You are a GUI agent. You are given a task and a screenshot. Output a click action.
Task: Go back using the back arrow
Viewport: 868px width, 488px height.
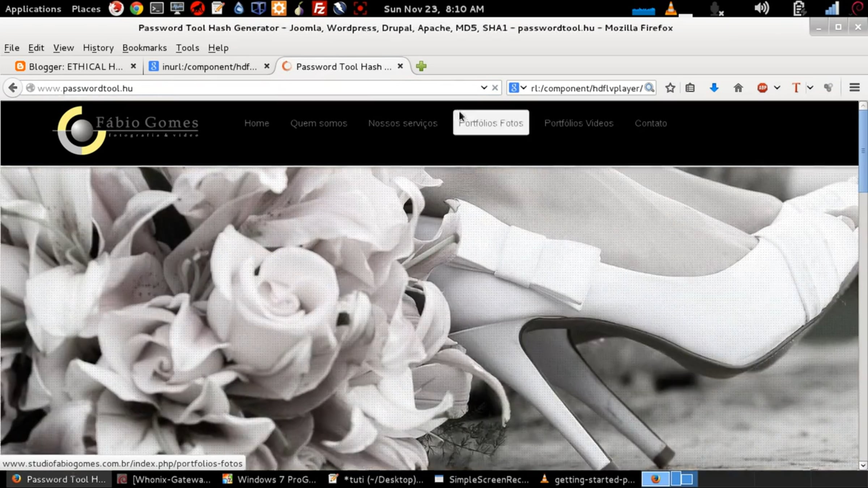[13, 88]
